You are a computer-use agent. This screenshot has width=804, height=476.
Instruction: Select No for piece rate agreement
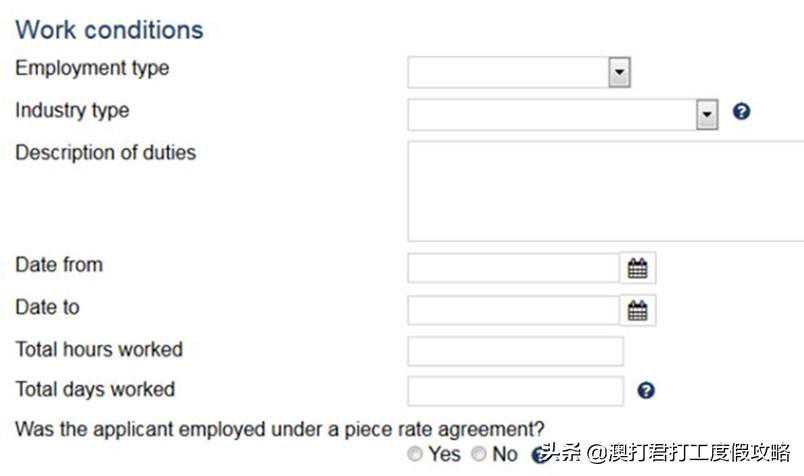479,454
